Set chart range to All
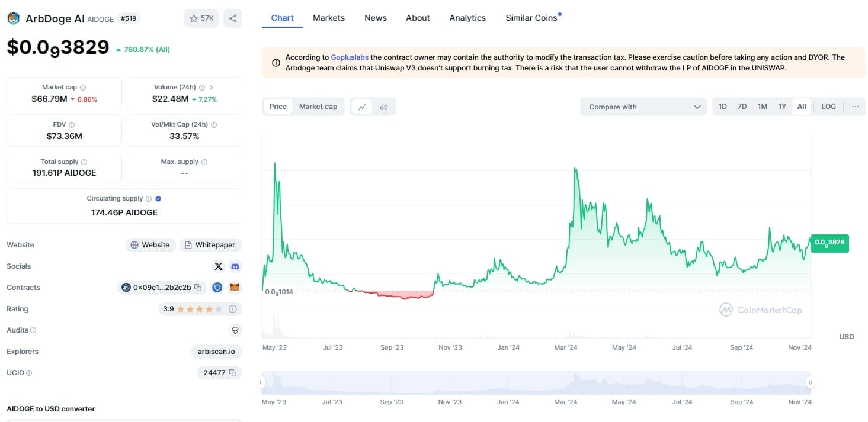 pos(802,107)
